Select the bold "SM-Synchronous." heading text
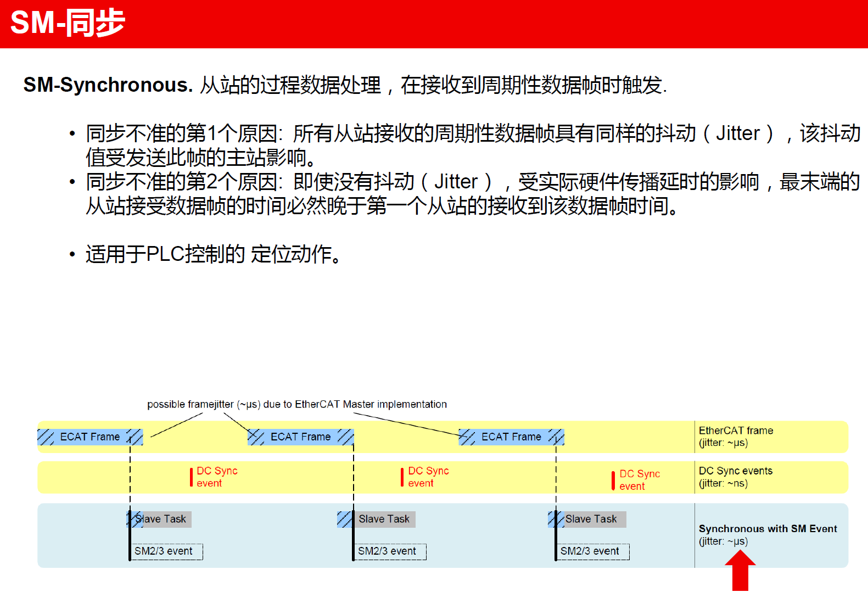The height and width of the screenshot is (592, 868). point(108,85)
